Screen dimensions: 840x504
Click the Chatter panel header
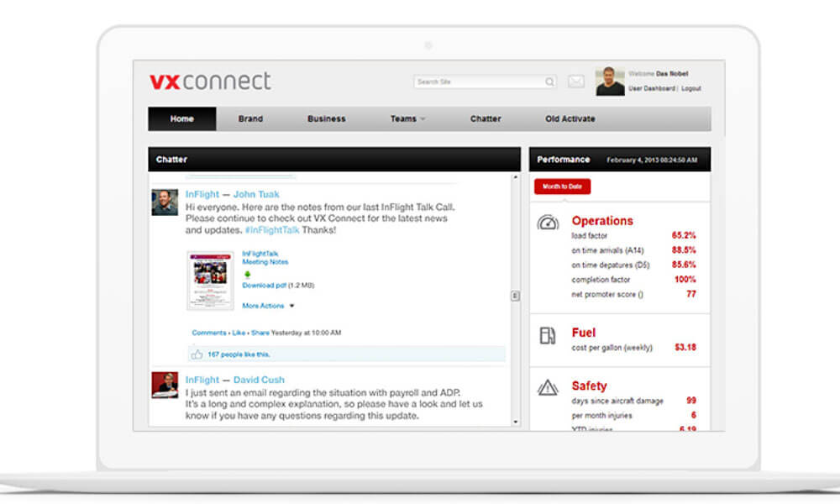334,159
